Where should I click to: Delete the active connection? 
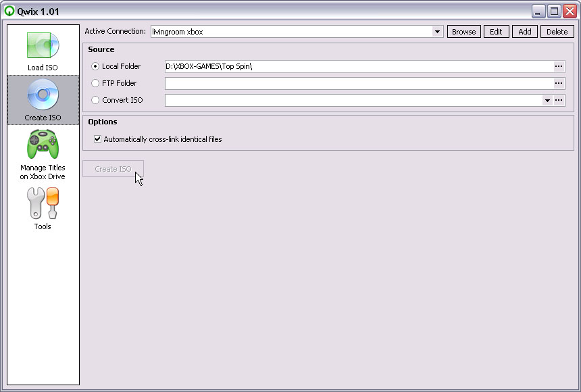click(557, 32)
